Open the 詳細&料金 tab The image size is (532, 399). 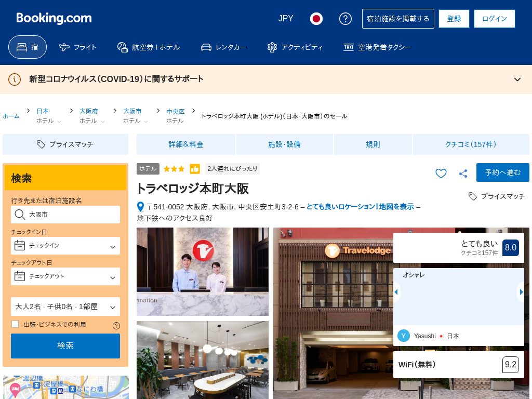click(x=186, y=144)
